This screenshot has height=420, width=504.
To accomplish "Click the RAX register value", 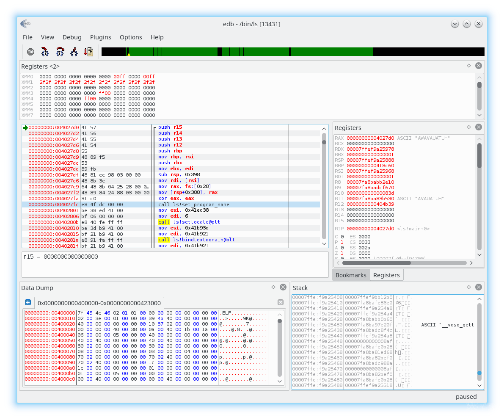I will 370,138.
